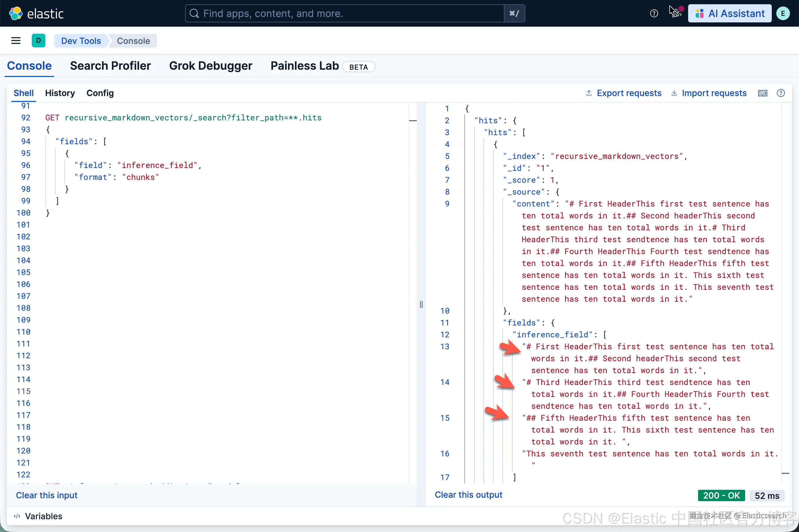Open the hamburger navigation menu
799x532 pixels.
(x=16, y=41)
